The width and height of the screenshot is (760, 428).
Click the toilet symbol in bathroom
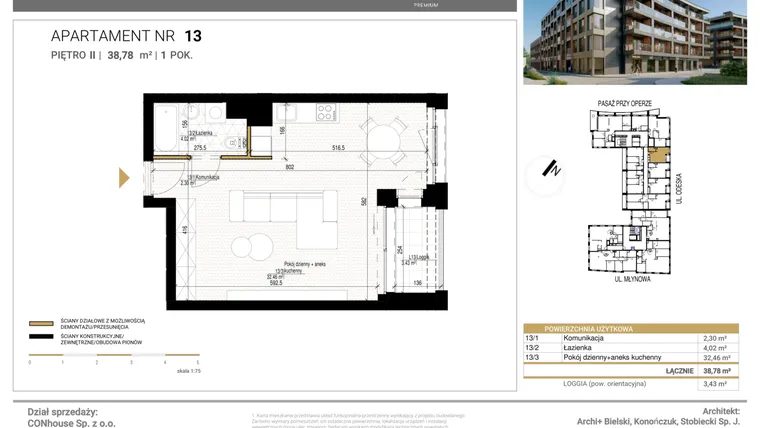point(235,143)
